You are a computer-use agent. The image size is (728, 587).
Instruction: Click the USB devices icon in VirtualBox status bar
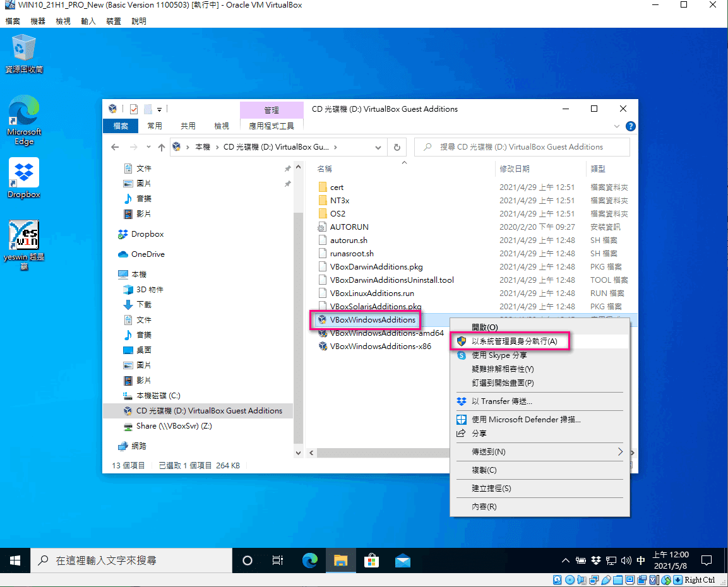click(606, 580)
